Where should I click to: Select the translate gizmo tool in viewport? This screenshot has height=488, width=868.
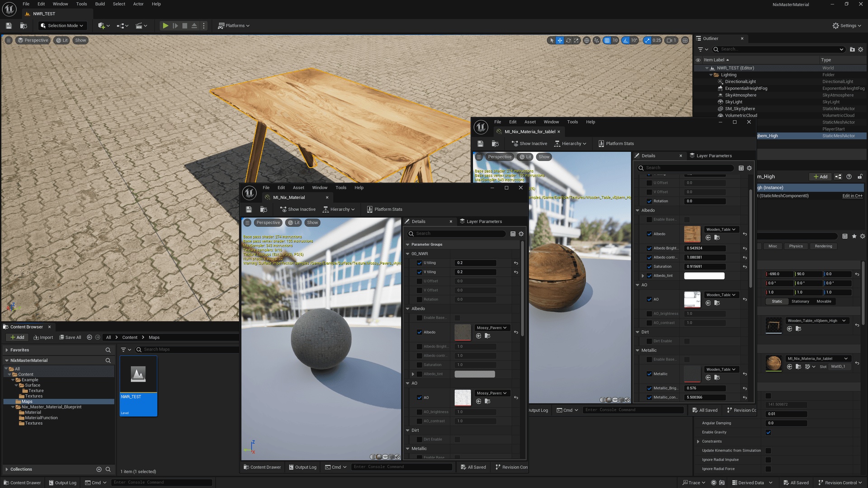[x=560, y=40]
